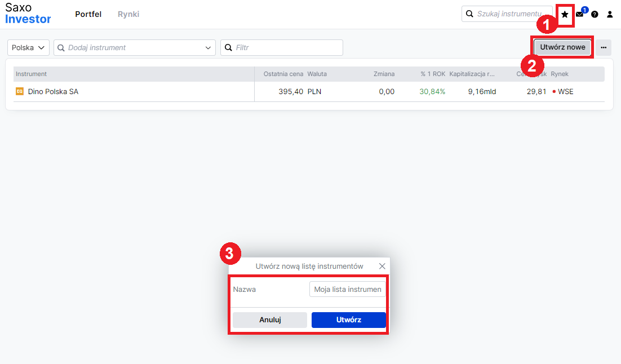Viewport: 621px width, 364px height.
Task: Open the watchlist star icon
Action: (565, 15)
